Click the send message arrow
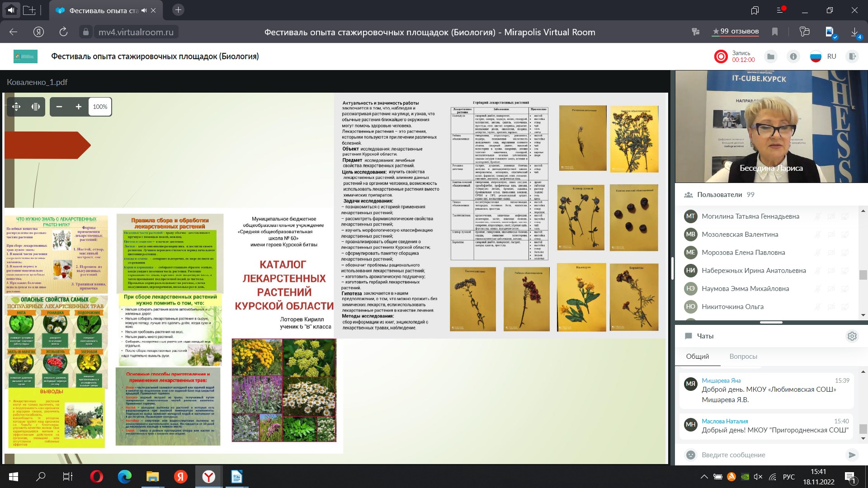868x488 pixels. tap(852, 455)
